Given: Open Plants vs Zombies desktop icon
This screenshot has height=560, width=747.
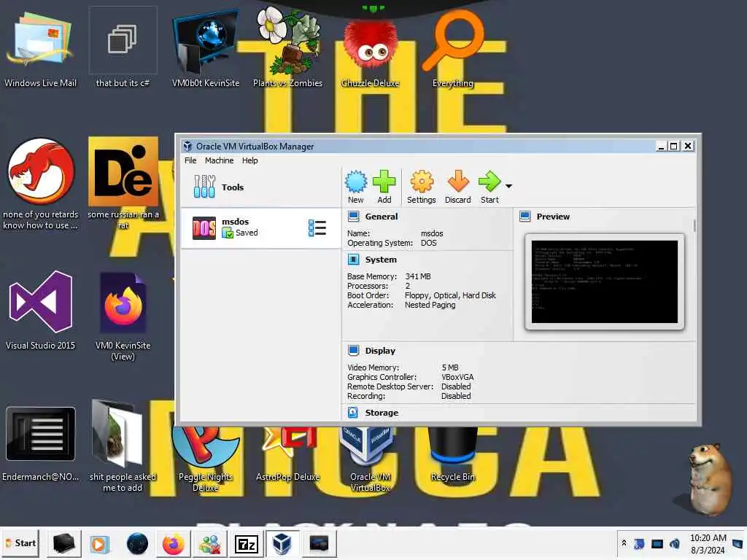Looking at the screenshot, I should (x=287, y=47).
